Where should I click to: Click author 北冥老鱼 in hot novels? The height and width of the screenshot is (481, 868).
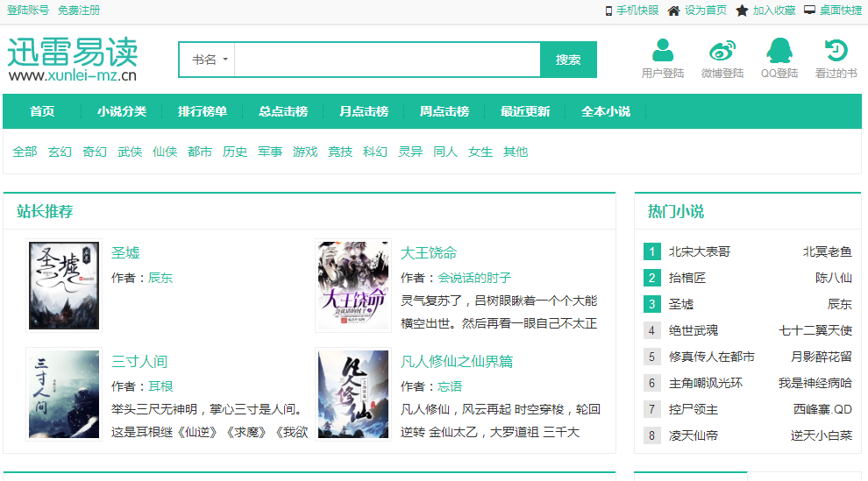828,251
